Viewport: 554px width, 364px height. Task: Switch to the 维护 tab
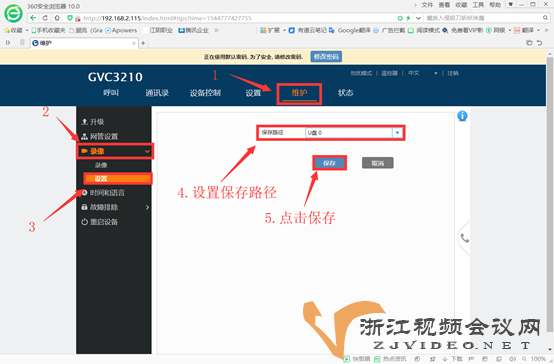(299, 93)
